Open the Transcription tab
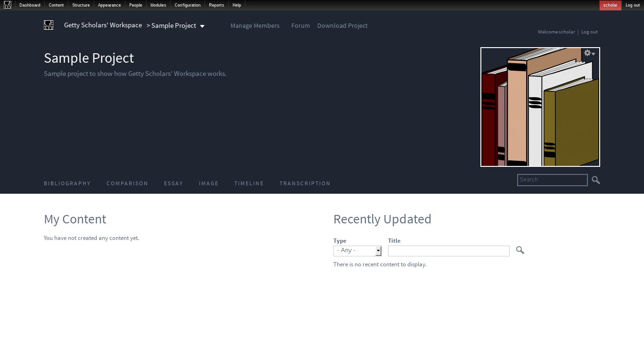This screenshot has height=362, width=644. (x=305, y=183)
